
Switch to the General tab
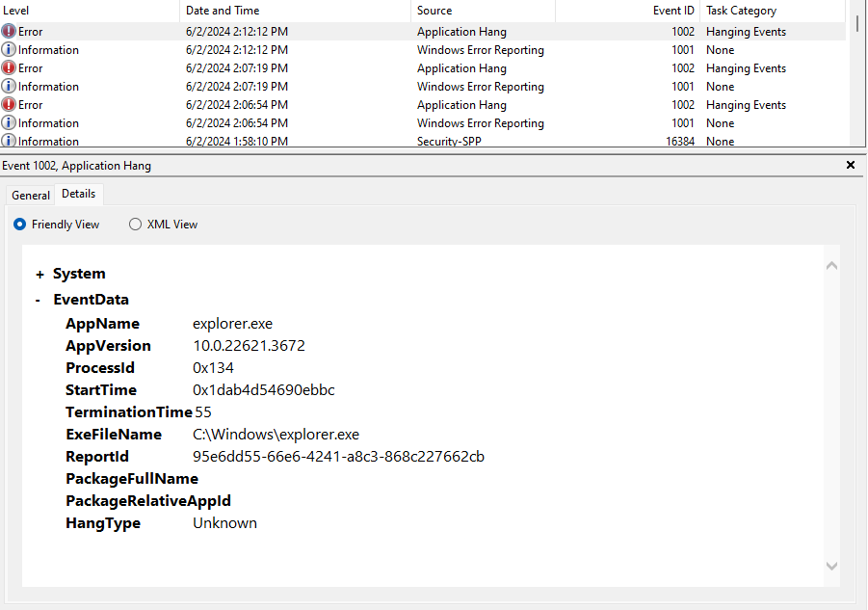point(31,196)
